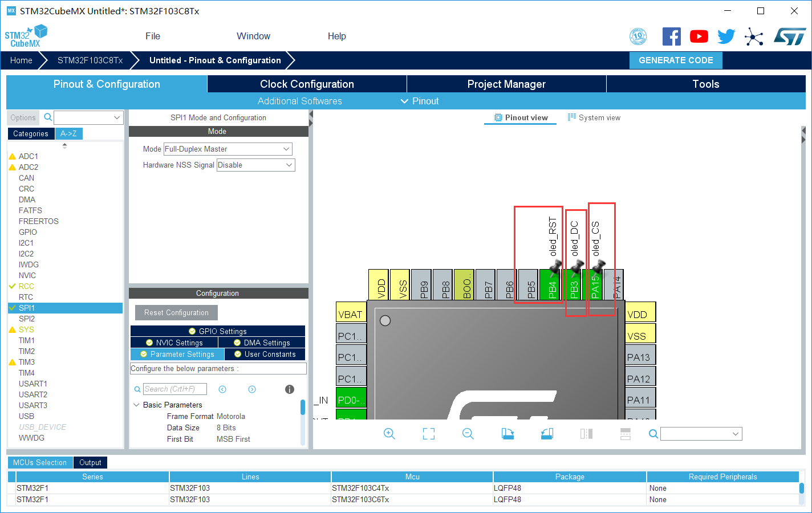812x513 pixels.
Task: Click Reset Configuration button
Action: [x=176, y=312]
